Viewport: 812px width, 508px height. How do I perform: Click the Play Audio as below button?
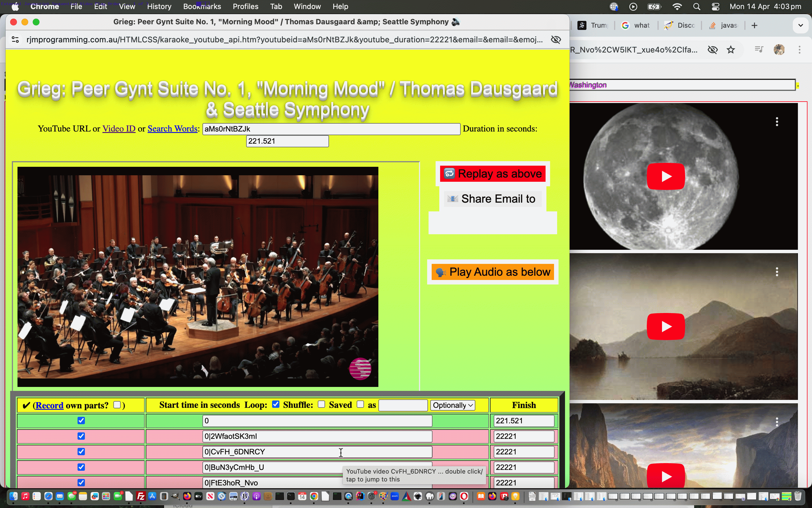coord(493,272)
